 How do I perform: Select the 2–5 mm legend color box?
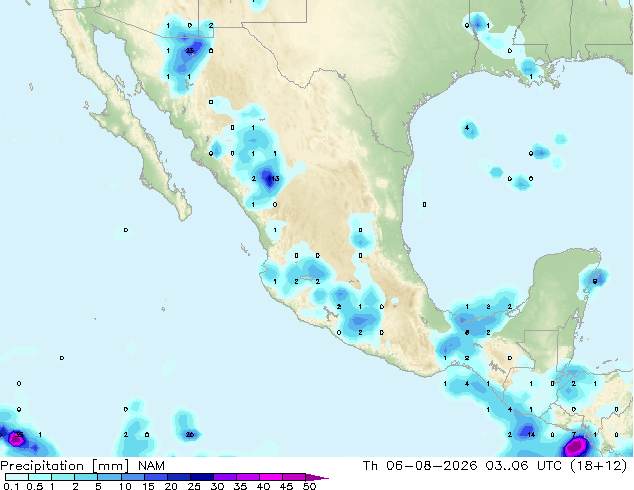(86, 477)
